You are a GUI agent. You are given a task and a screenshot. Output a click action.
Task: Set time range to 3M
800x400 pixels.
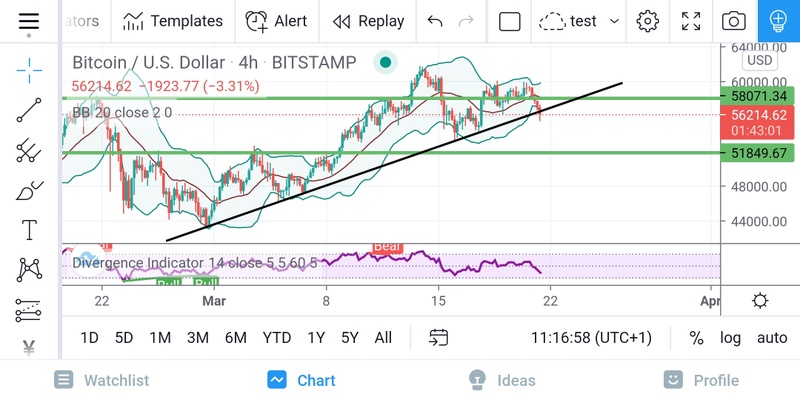click(198, 338)
